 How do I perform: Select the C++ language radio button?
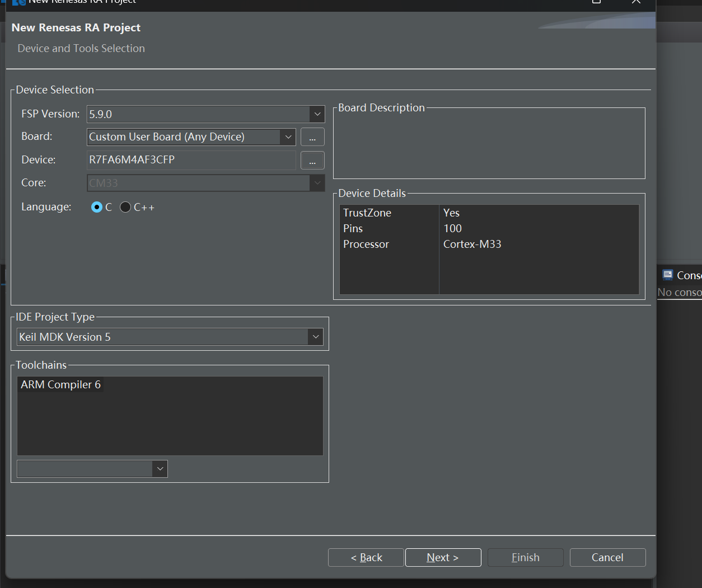coord(125,207)
